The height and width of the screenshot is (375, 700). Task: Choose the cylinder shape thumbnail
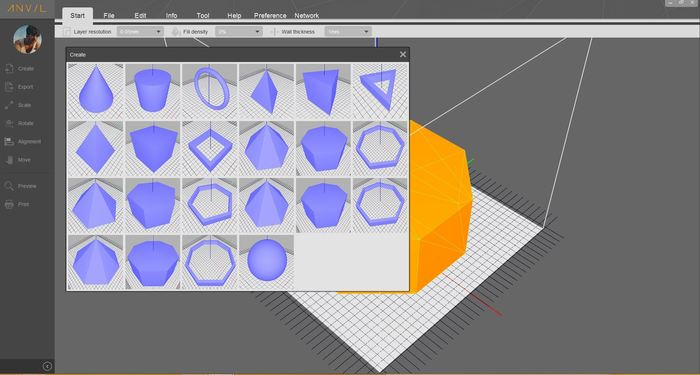click(153, 91)
